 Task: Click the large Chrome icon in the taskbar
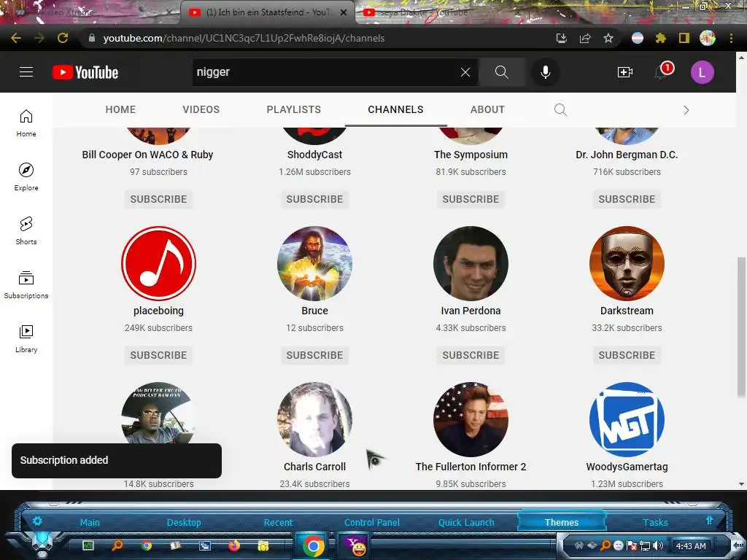(313, 545)
